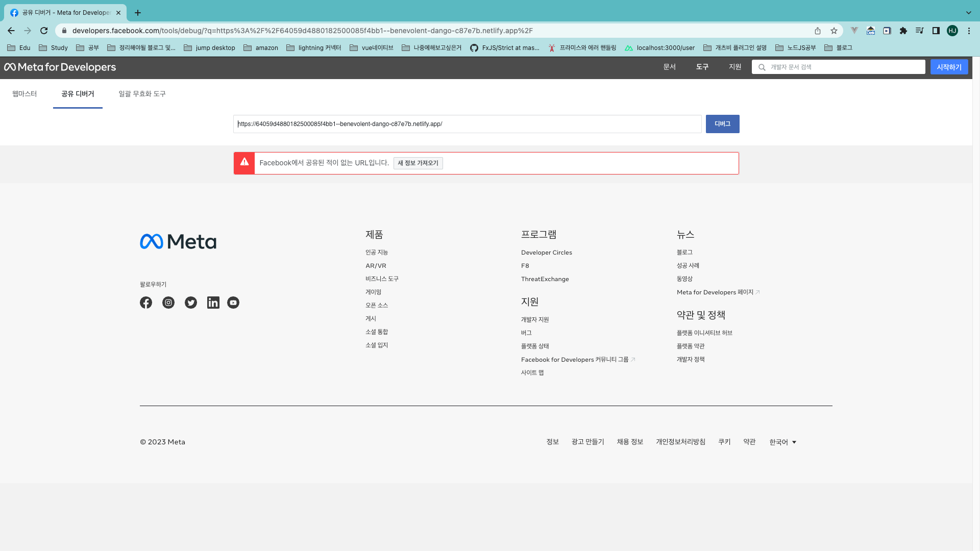Click the share page icon in address bar

[818, 31]
